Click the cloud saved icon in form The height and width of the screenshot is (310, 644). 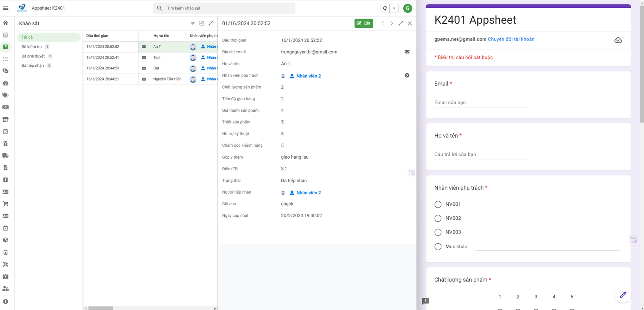click(x=618, y=40)
